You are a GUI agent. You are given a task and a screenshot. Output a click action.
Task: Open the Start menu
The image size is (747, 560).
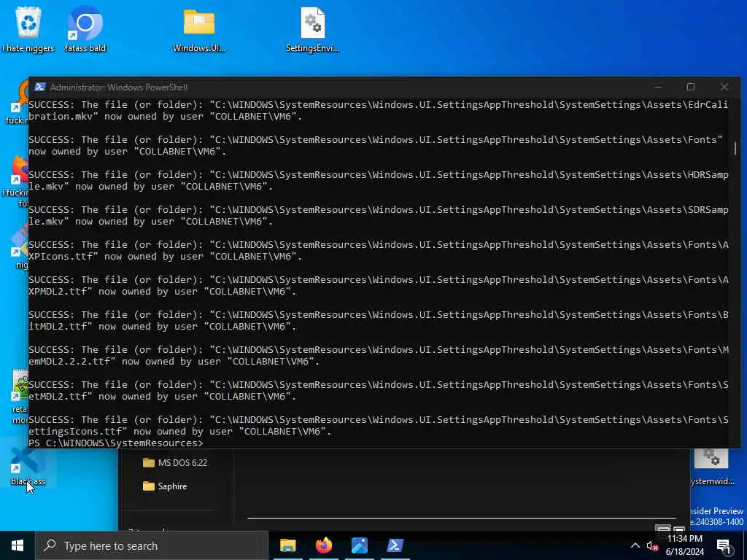pos(18,545)
